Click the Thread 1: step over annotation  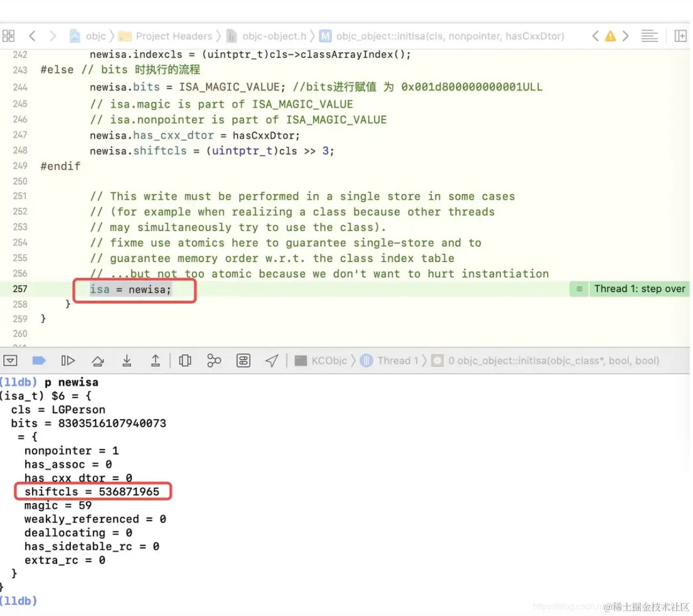pos(639,289)
